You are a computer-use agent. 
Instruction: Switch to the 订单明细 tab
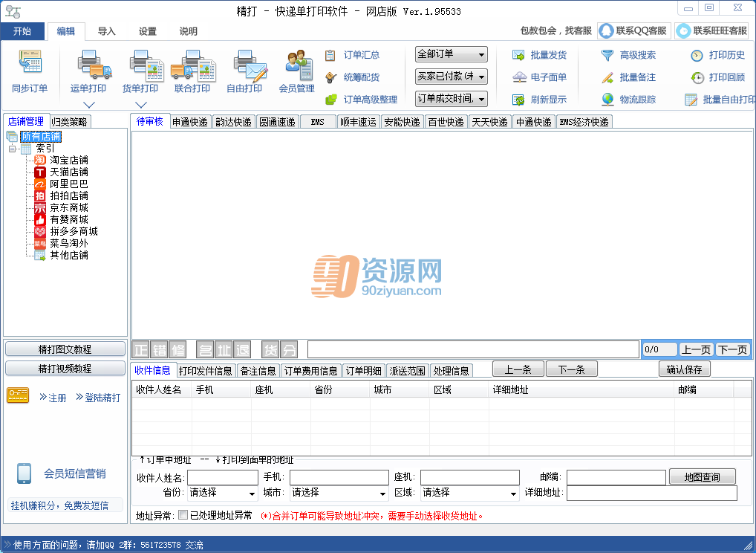pyautogui.click(x=364, y=371)
